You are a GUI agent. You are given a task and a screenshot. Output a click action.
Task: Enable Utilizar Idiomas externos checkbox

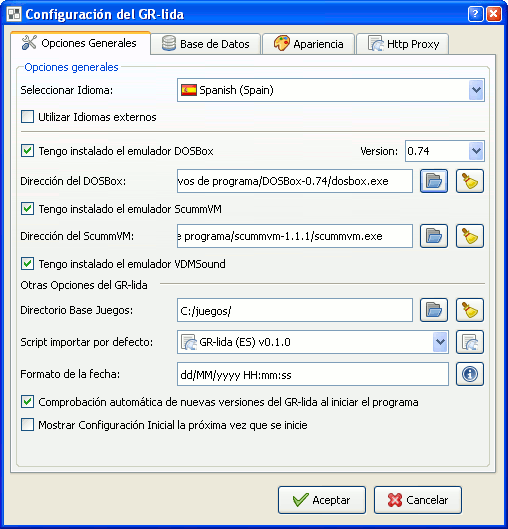pyautogui.click(x=27, y=117)
